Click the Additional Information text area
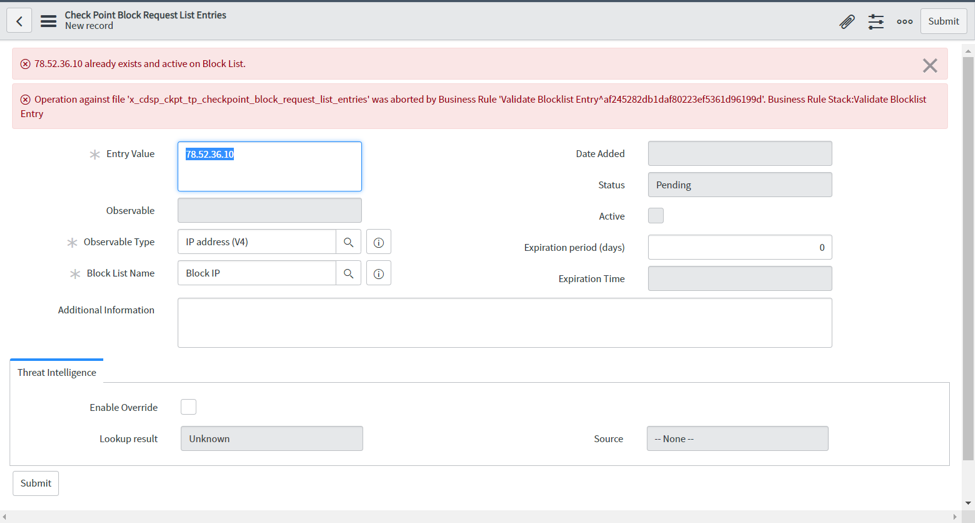Viewport: 975px width, 523px height. tap(504, 323)
